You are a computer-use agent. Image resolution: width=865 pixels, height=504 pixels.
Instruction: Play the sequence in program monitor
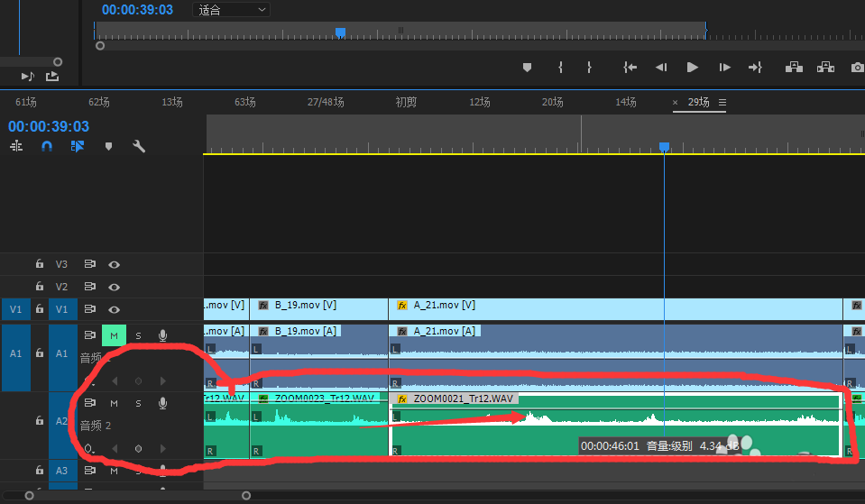point(692,68)
